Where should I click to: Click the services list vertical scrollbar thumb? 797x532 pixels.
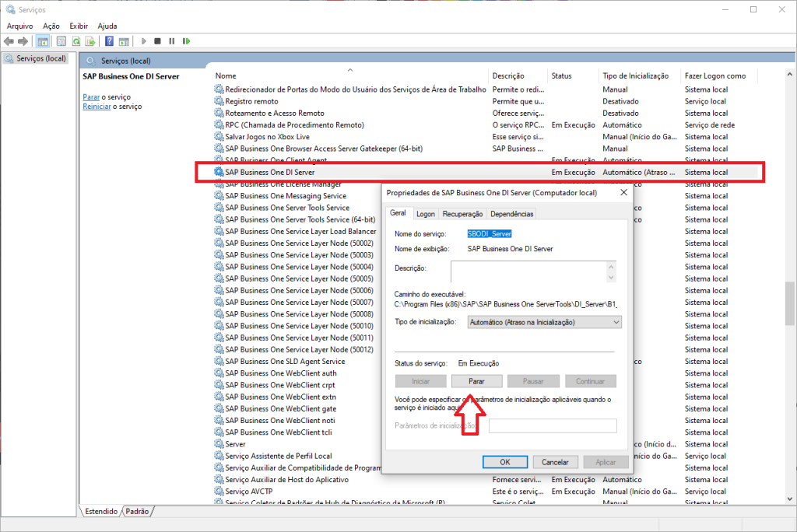click(789, 303)
